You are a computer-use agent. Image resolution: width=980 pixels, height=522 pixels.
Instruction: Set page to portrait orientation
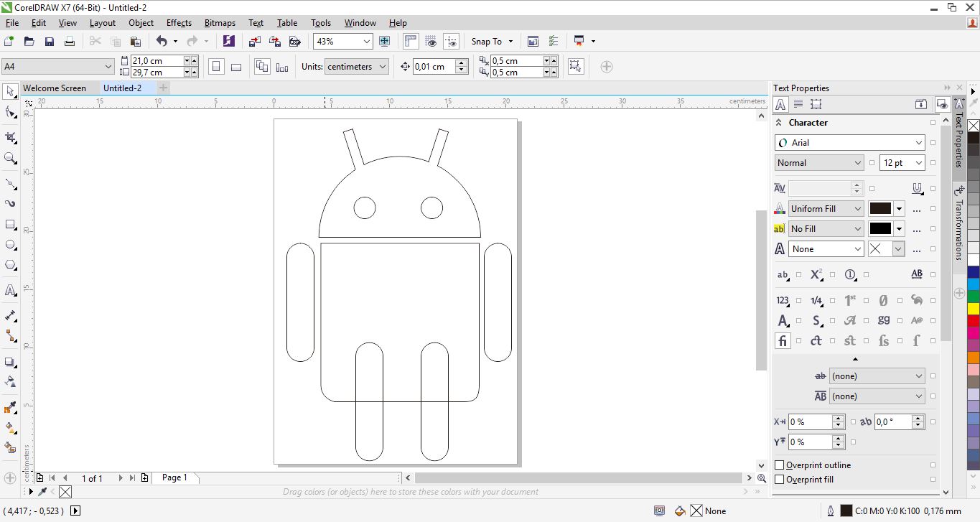click(x=216, y=67)
